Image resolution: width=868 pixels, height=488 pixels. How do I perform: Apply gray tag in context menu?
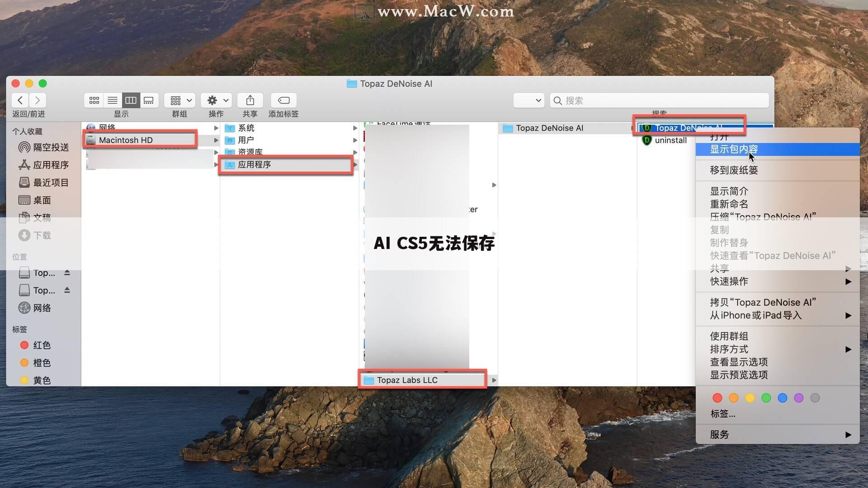815,398
